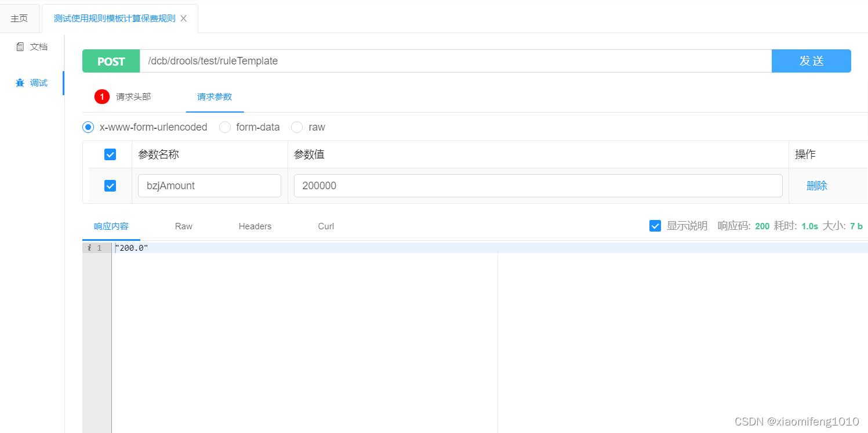Open the 文档 document icon in sidebar
868x433 pixels.
pos(20,47)
